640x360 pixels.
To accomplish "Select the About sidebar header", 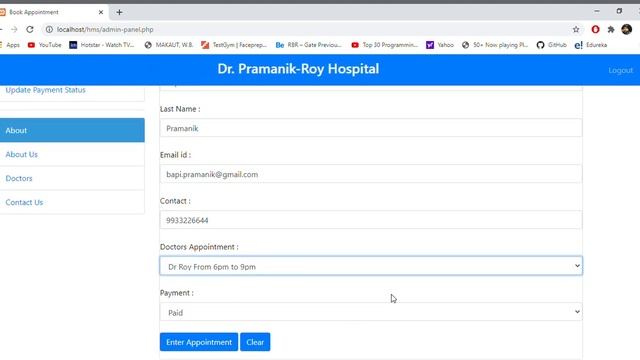I will 72,130.
